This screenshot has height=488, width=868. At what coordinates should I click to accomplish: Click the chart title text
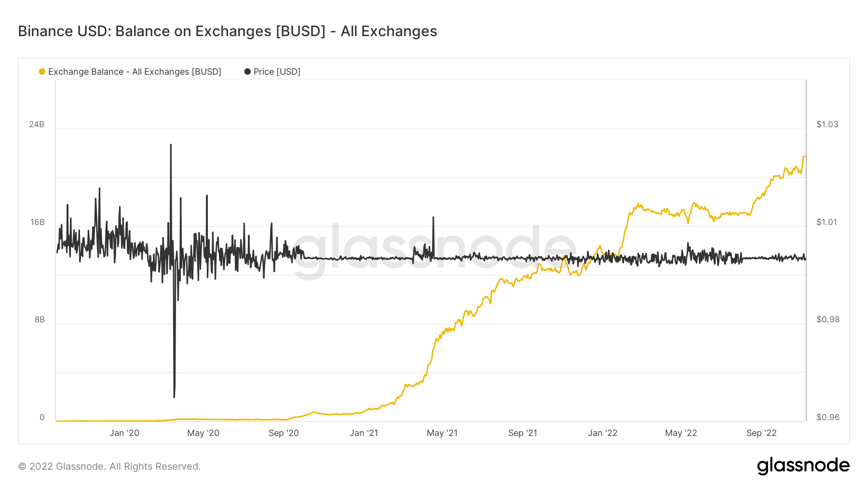(227, 31)
